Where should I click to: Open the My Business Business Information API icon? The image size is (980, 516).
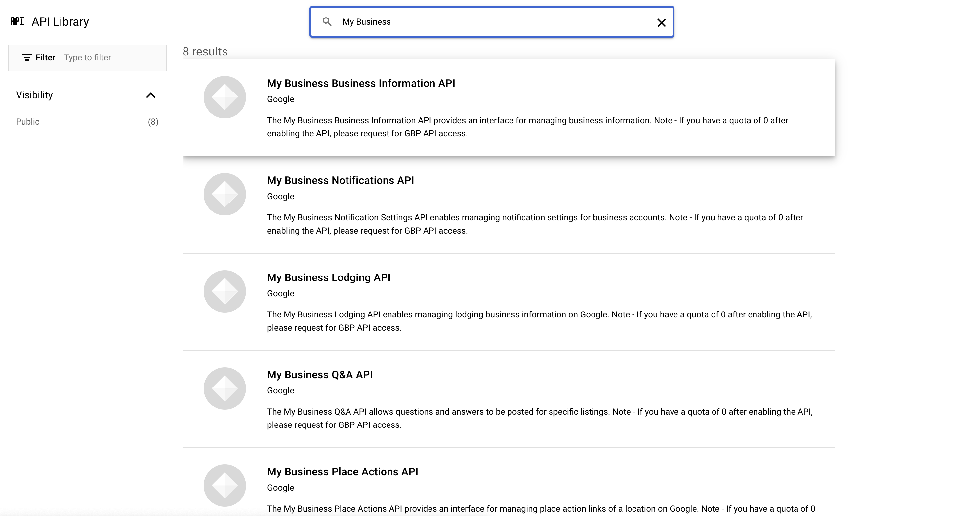pos(225,97)
